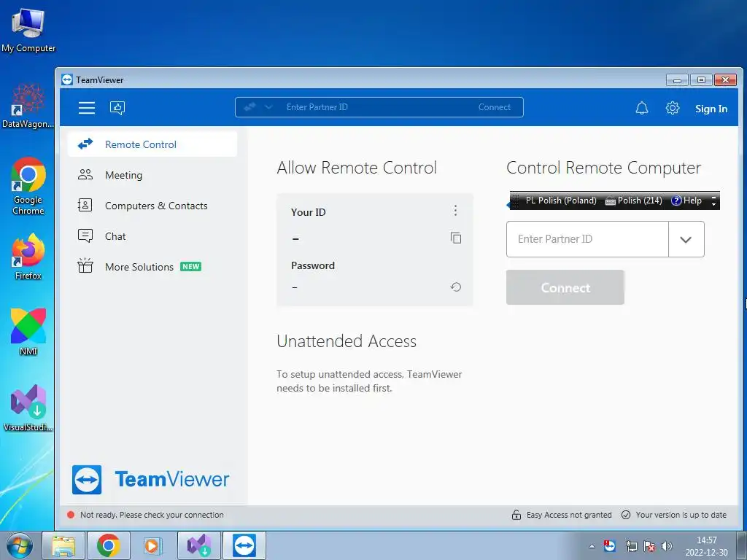Click Visual Studio installer taskbar button
The height and width of the screenshot is (560, 747).
click(x=198, y=545)
